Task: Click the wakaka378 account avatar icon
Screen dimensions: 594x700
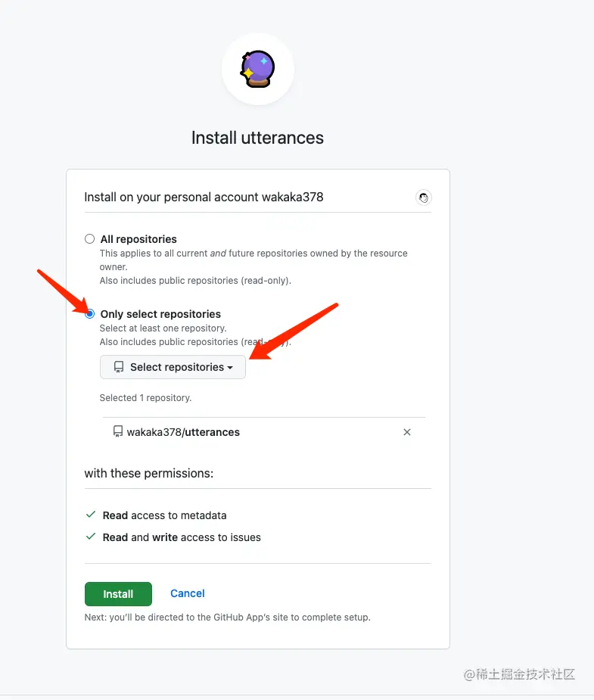Action: (x=424, y=198)
